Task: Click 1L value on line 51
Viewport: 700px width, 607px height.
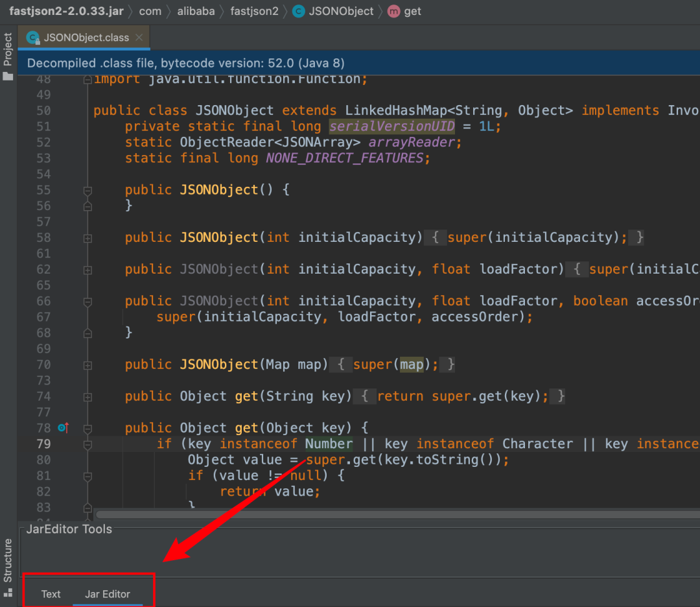Action: (x=486, y=126)
